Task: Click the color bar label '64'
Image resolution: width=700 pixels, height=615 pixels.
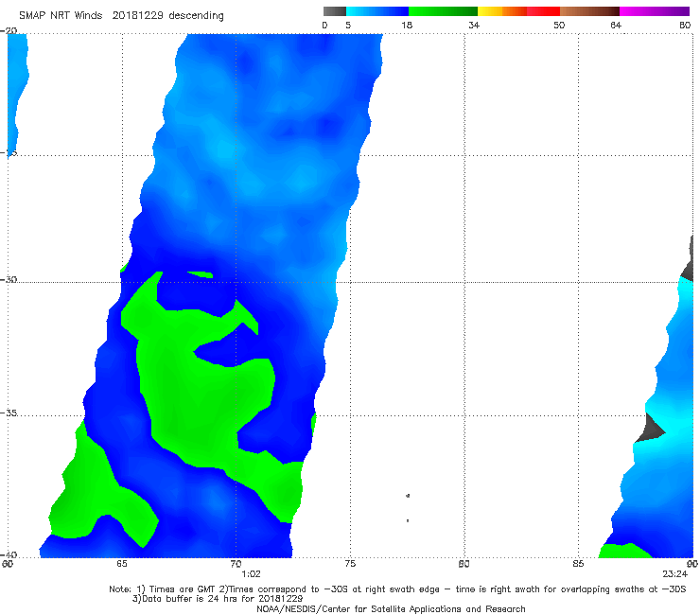Action: pyautogui.click(x=616, y=25)
